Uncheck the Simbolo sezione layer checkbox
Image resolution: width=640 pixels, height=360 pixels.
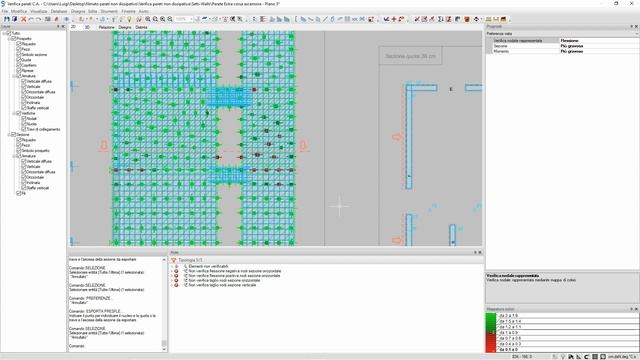[18, 54]
